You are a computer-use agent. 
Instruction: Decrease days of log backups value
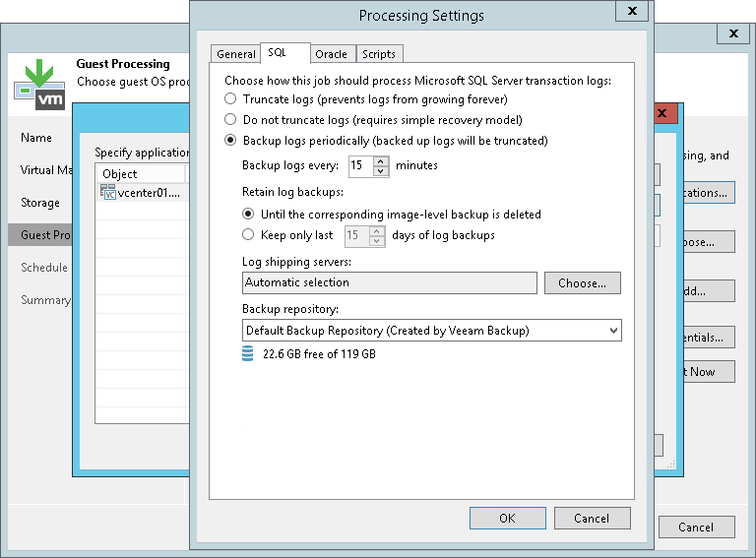click(x=377, y=240)
